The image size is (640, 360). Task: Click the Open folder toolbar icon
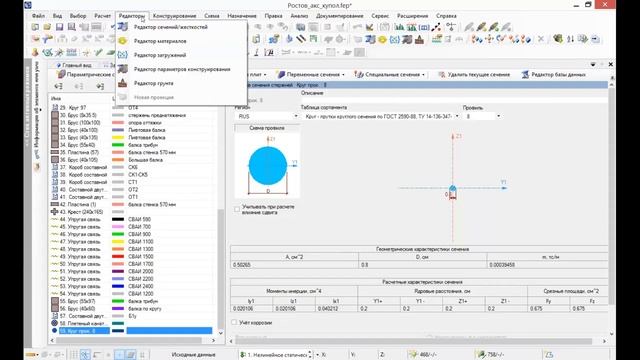[x=47, y=27]
